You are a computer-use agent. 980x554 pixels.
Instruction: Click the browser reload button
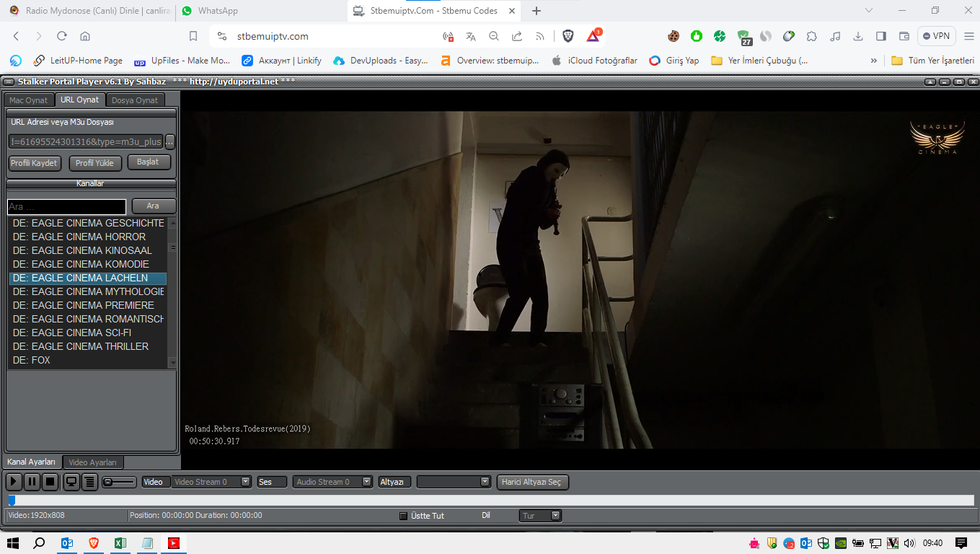click(62, 36)
